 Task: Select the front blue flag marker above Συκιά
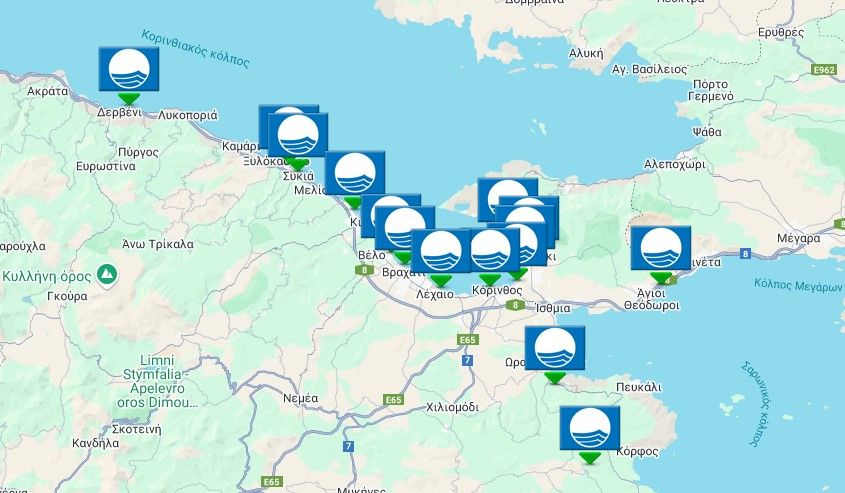point(298,135)
